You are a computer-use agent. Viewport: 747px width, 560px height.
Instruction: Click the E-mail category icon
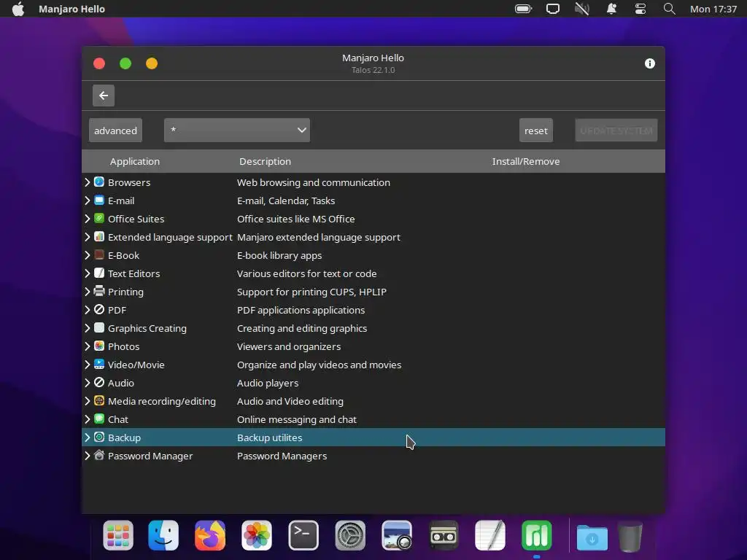click(x=99, y=200)
